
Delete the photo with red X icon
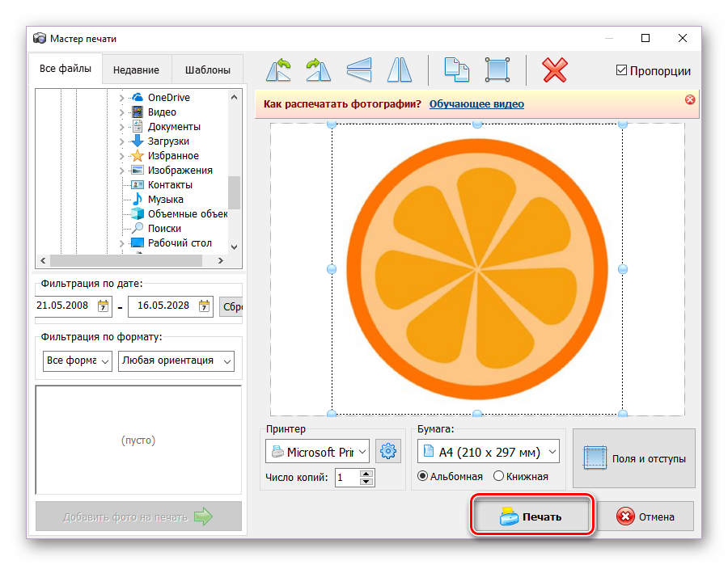554,70
